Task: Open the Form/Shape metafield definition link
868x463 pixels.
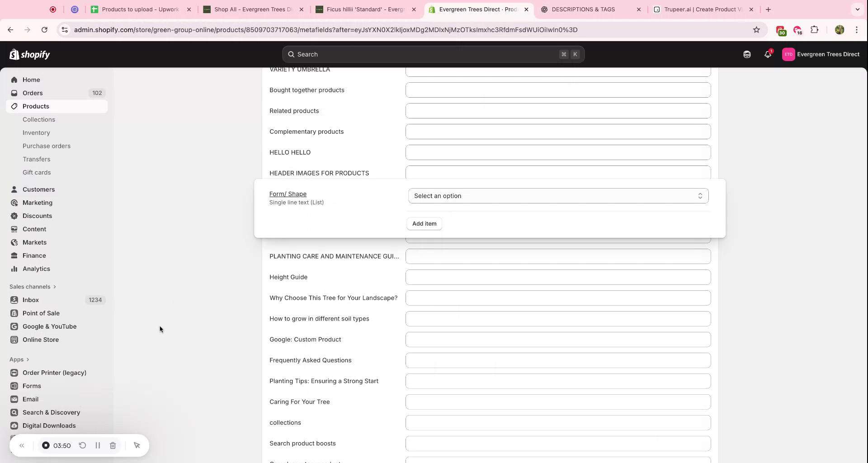Action: [288, 194]
